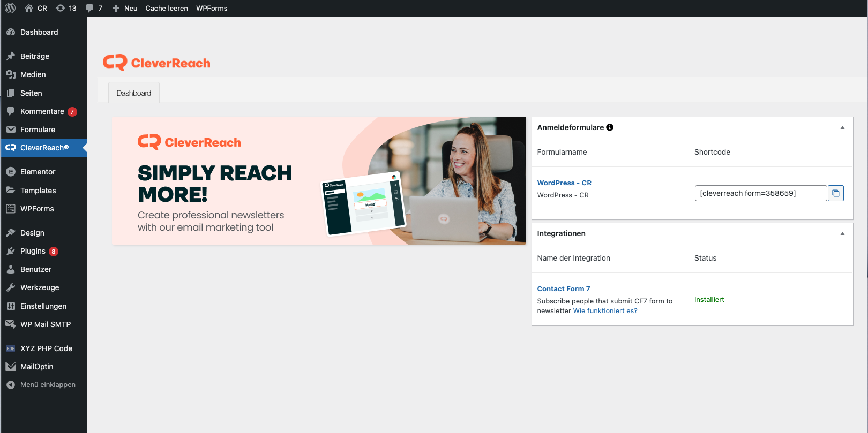Click the Benutzer user icon
868x433 pixels.
[x=11, y=269]
